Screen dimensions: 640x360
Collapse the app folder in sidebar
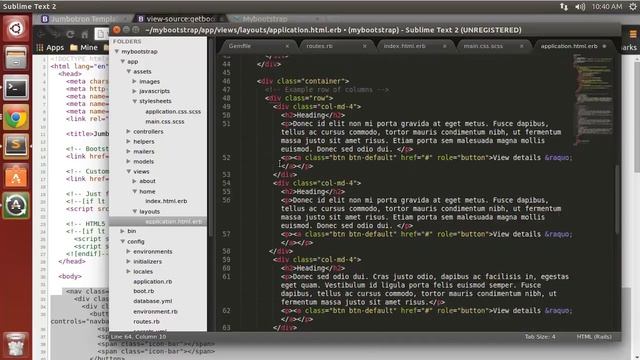tap(122, 62)
